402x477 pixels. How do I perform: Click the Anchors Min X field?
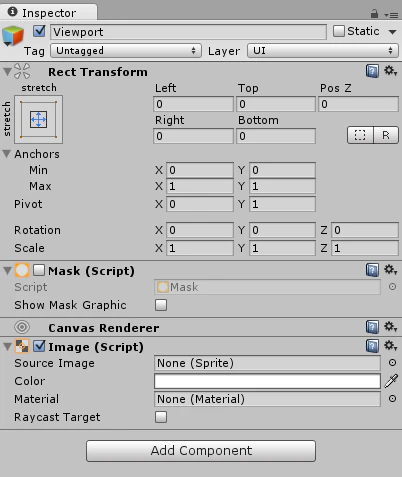click(x=200, y=170)
